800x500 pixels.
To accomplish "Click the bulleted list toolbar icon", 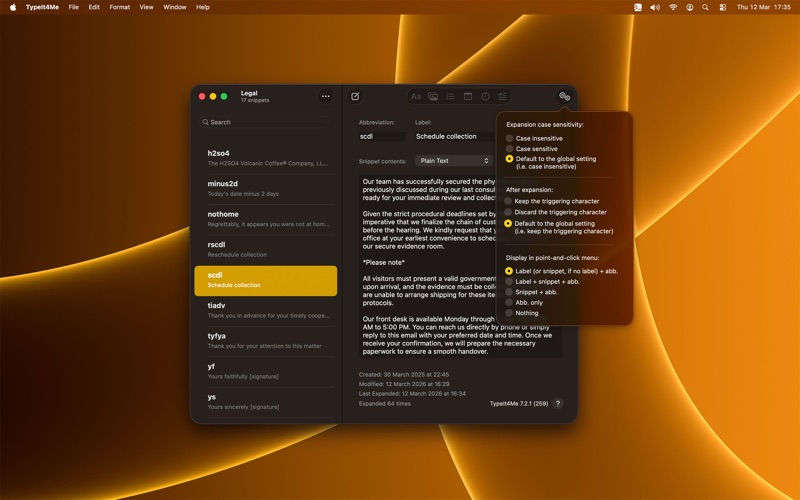I will tap(450, 96).
